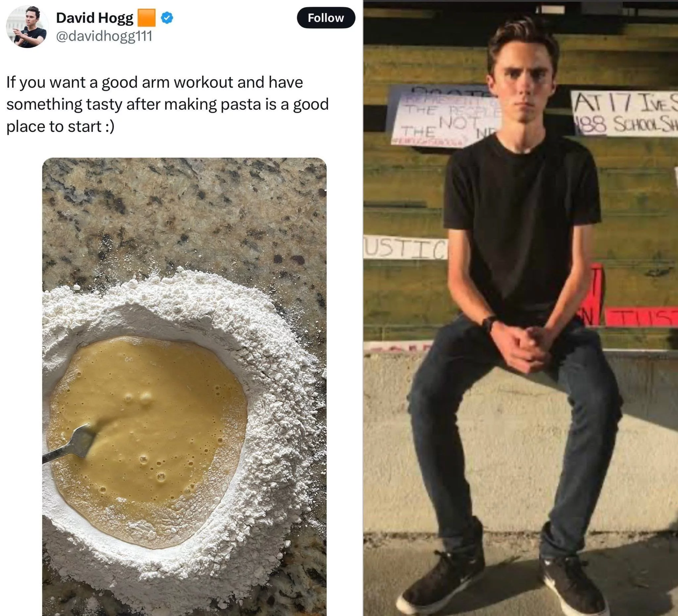The width and height of the screenshot is (678, 616).
Task: Open the David Hogg display name link
Action: [x=94, y=18]
